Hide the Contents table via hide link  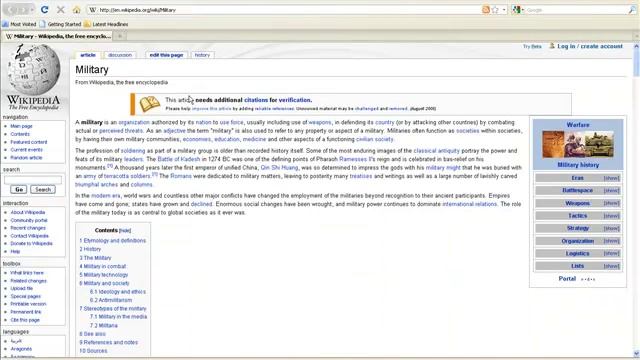click(x=125, y=231)
